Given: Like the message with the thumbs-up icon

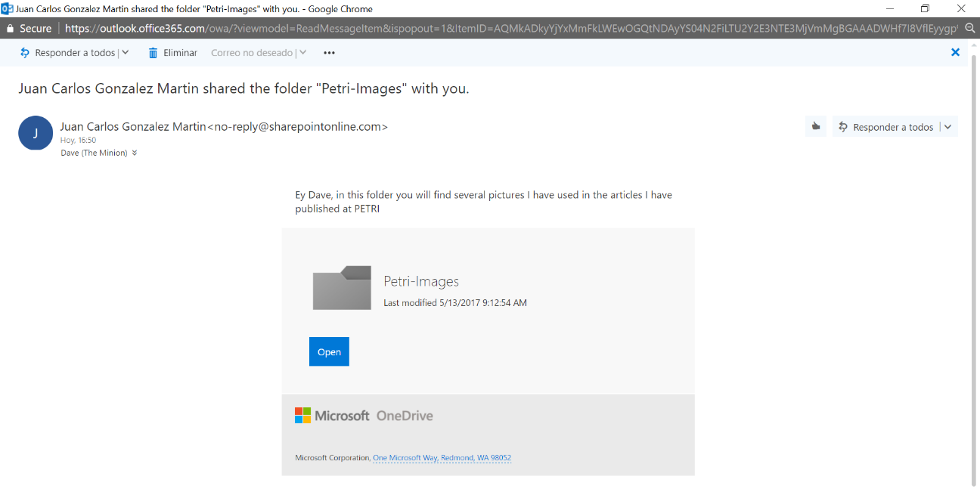Looking at the screenshot, I should 815,126.
